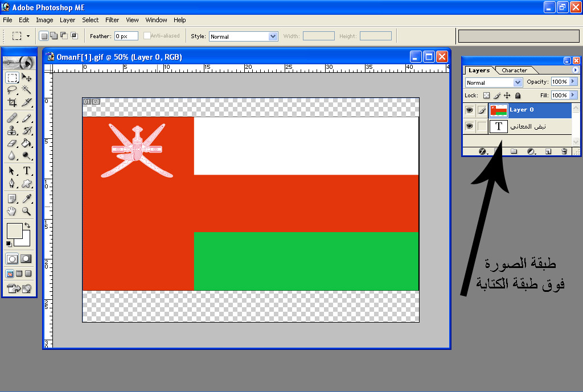Screen dimensions: 583x392
Task: Toggle lock transparent pixels
Action: [x=486, y=96]
